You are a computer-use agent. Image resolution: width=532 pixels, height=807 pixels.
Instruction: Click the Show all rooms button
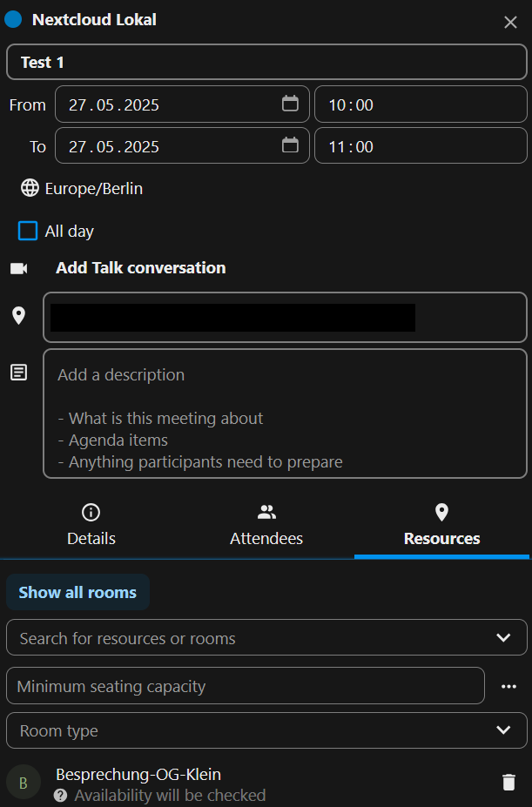[77, 592]
